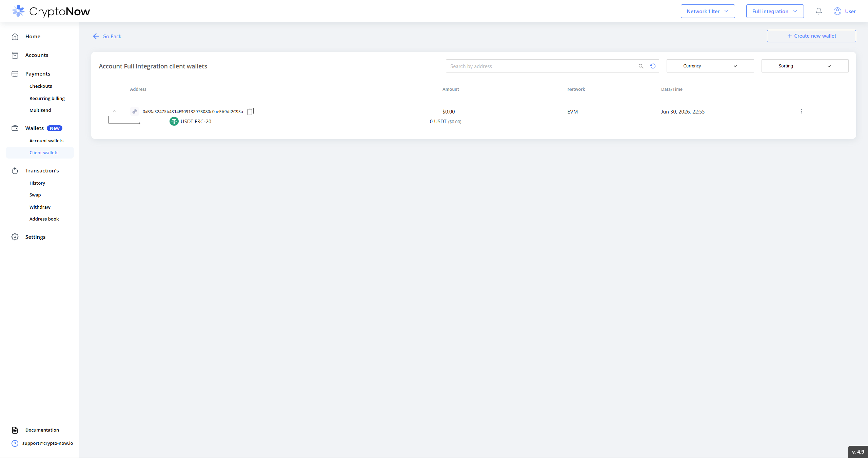Screen dimensions: 868x458
Task: Click the wallet address 0xB3a32475b4314F...
Action: [x=193, y=111]
